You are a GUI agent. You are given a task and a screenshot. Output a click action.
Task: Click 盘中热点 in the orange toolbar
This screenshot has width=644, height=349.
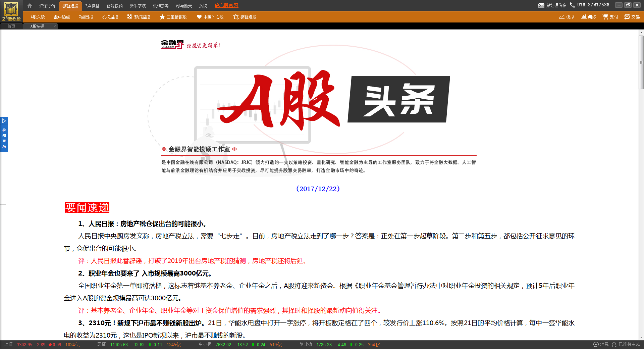(62, 17)
